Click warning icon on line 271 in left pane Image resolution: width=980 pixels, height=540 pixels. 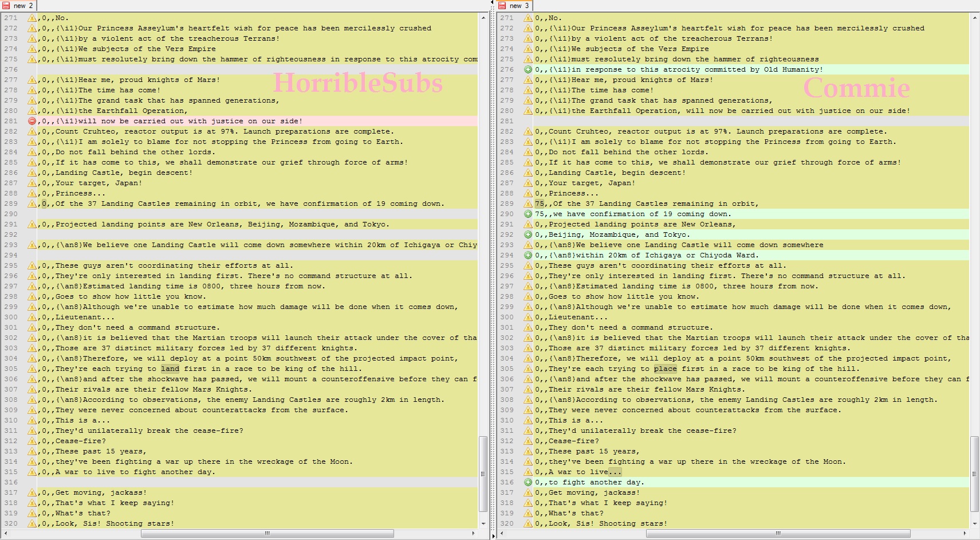[x=32, y=18]
